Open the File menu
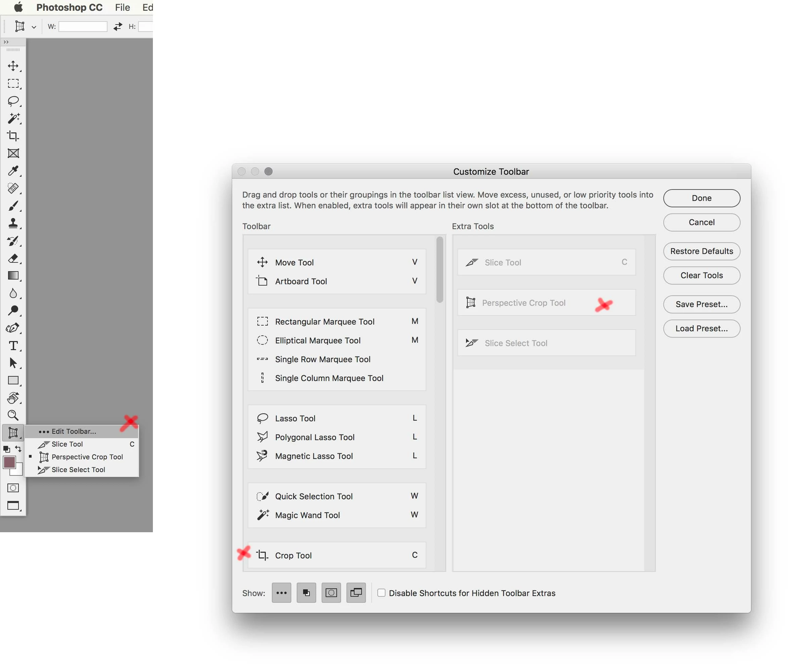The width and height of the screenshot is (791, 672). [x=122, y=7]
